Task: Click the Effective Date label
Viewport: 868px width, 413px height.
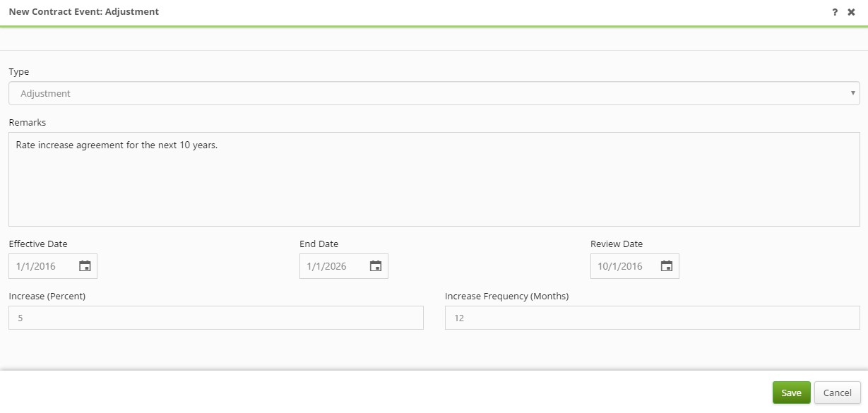Action: 38,244
